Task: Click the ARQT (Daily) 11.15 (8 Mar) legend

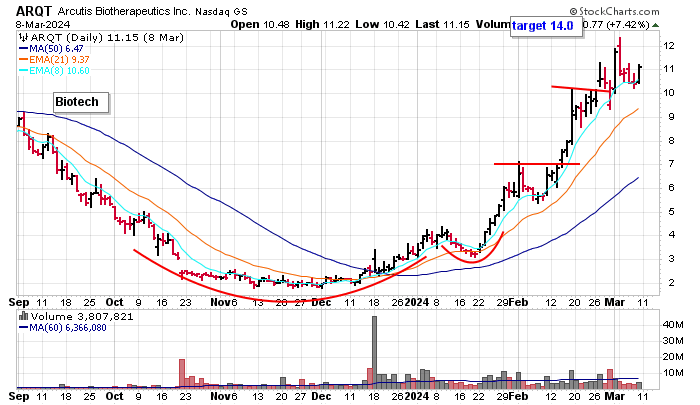Action: (x=107, y=38)
